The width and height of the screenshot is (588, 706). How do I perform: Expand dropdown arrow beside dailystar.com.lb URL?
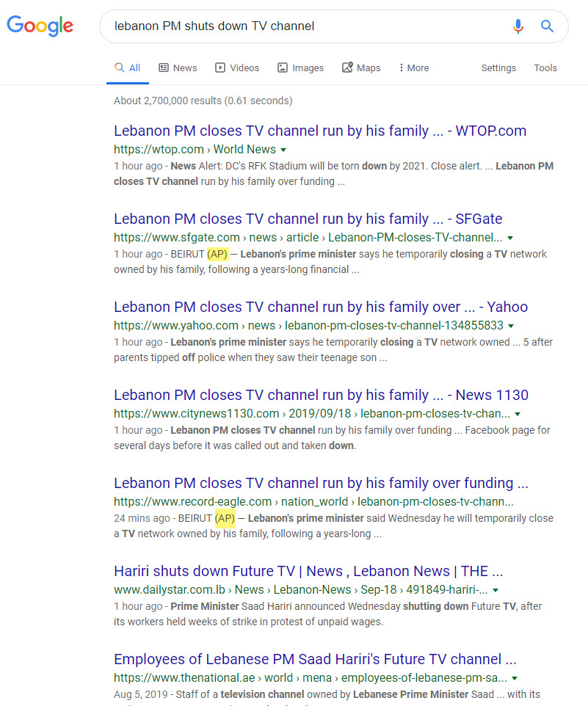click(496, 590)
